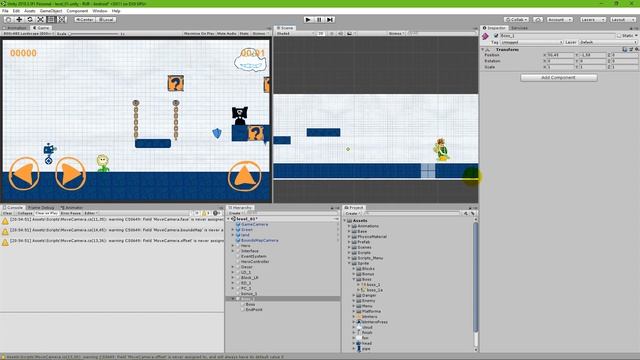Open Transform preset icon
Viewport: 640px width, 360px height.
631,49
